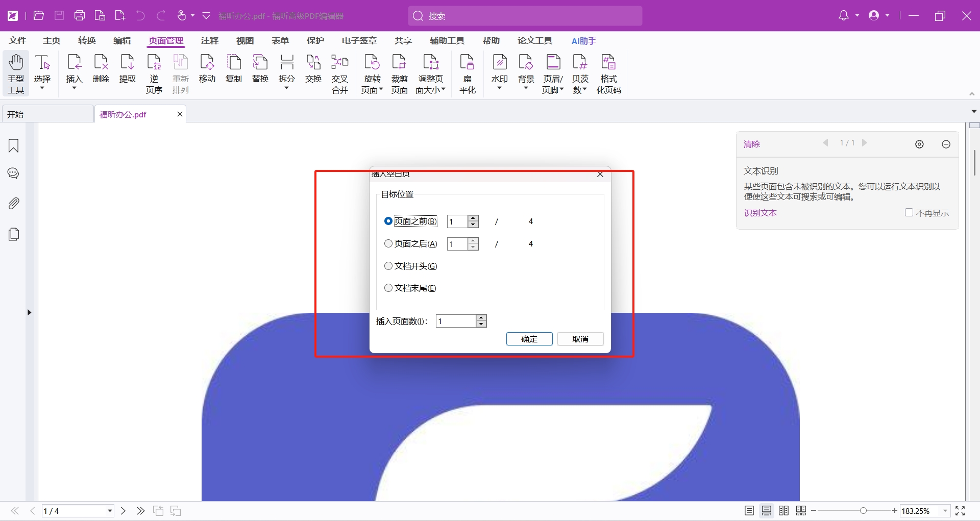The width and height of the screenshot is (980, 521).
Task: Click the Crop pages (裁剪页面) icon
Action: pos(400,74)
